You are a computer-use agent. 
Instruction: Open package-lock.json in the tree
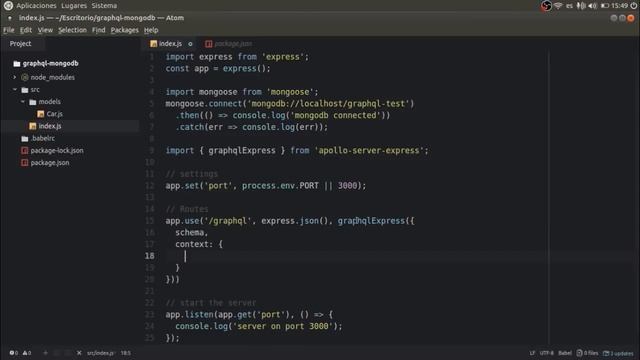pyautogui.click(x=57, y=151)
